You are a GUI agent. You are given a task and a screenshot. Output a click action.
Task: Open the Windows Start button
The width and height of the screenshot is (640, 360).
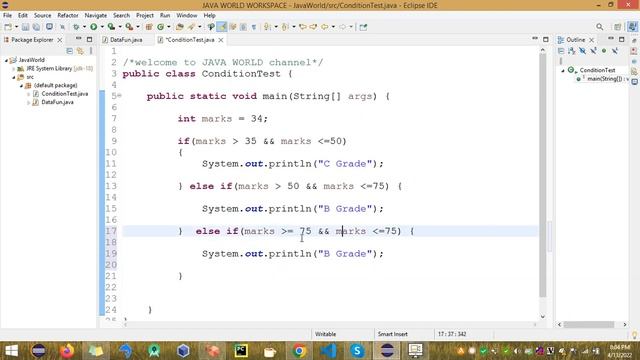tap(11, 351)
